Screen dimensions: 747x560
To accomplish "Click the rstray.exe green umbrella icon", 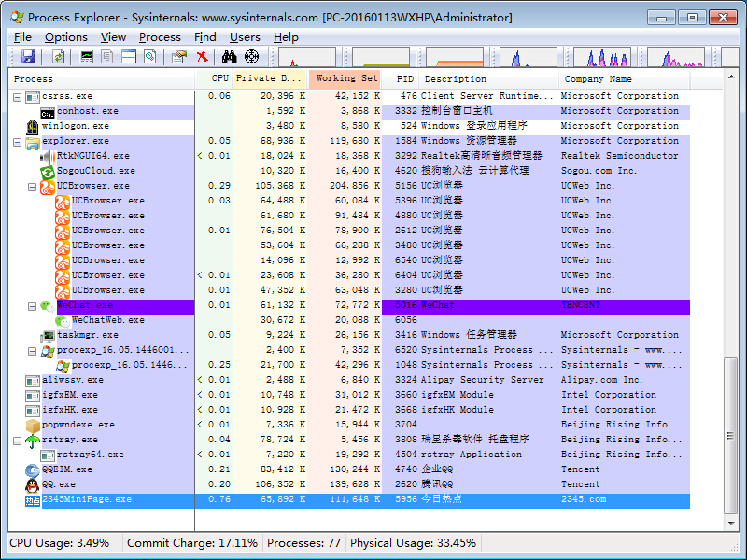I will click(x=33, y=441).
